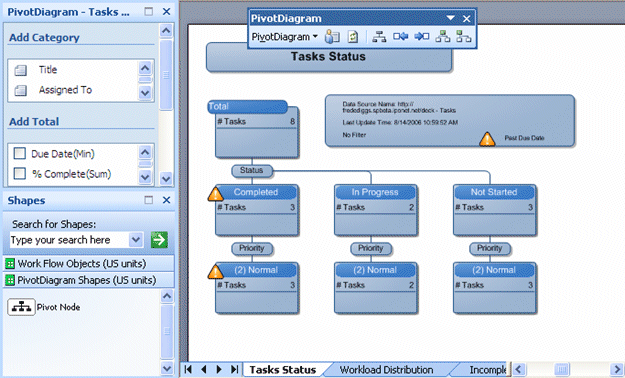Viewport: 625px width, 378px height.
Task: Select the Tasks Status title shape
Action: pyautogui.click(x=329, y=57)
